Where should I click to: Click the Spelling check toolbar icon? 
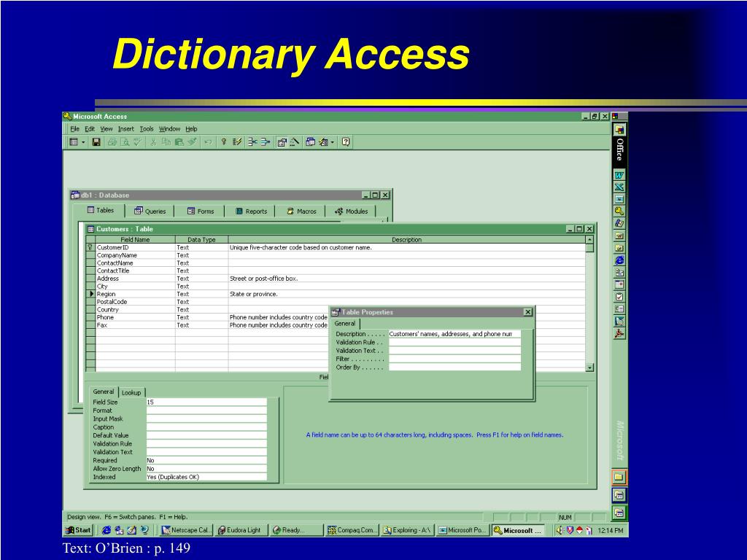pos(137,142)
